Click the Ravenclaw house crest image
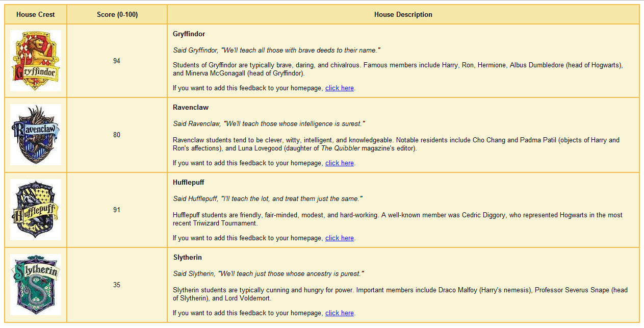The width and height of the screenshot is (644, 328). coord(36,135)
